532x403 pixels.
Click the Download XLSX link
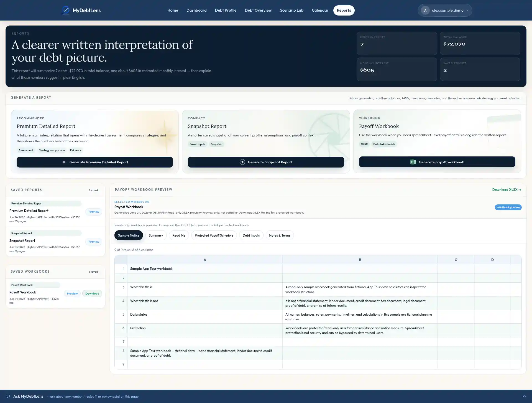[x=507, y=190]
